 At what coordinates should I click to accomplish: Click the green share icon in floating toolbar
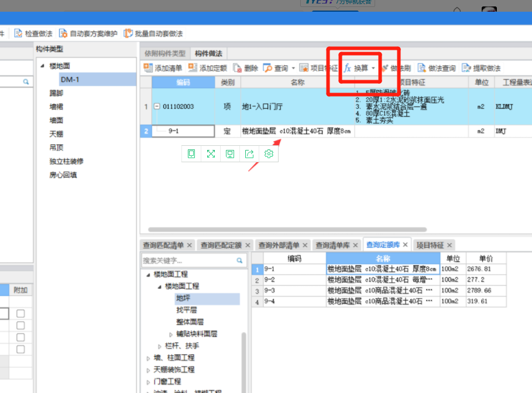click(x=249, y=154)
